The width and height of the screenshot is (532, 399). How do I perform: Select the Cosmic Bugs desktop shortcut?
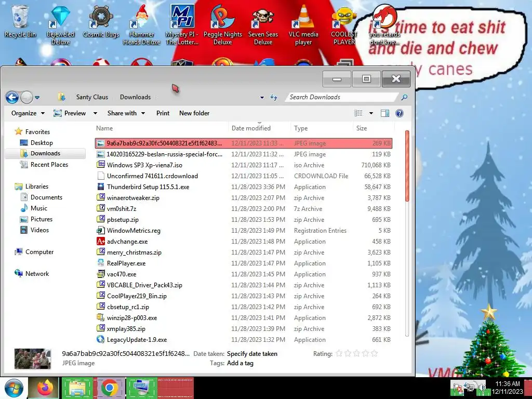pyautogui.click(x=101, y=20)
